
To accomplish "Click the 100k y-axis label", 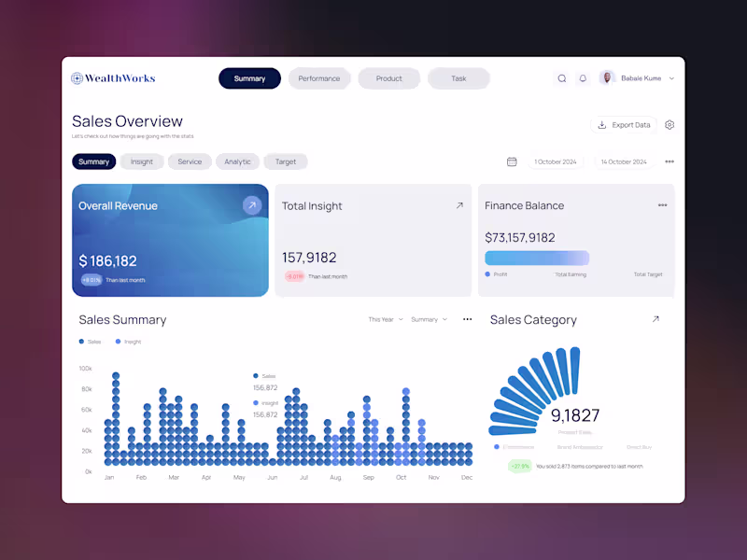I will (x=85, y=369).
